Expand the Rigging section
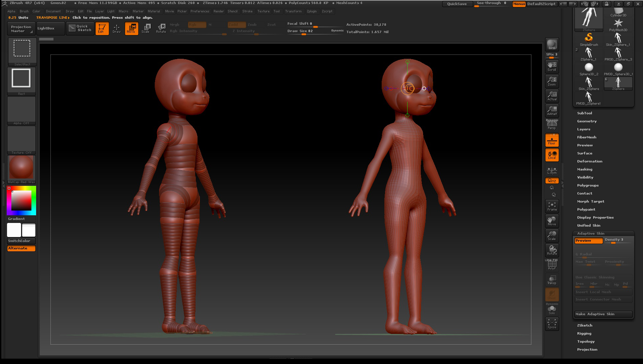643x364 pixels. click(584, 334)
